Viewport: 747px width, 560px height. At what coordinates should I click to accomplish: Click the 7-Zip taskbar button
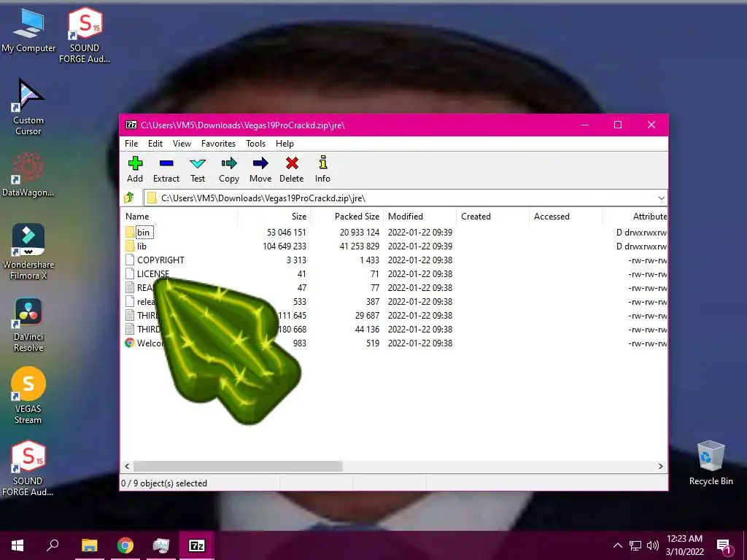(x=197, y=545)
